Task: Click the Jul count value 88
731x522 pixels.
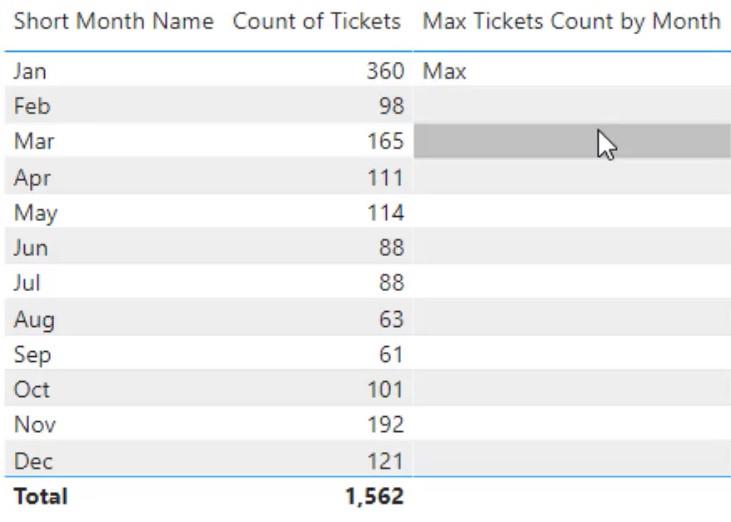Action: pyautogui.click(x=391, y=283)
